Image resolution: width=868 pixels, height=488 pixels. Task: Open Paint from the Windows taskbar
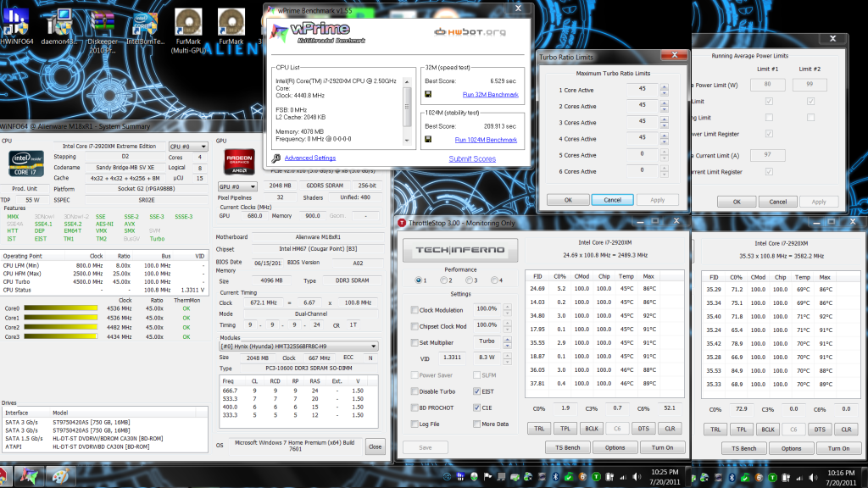click(x=59, y=476)
